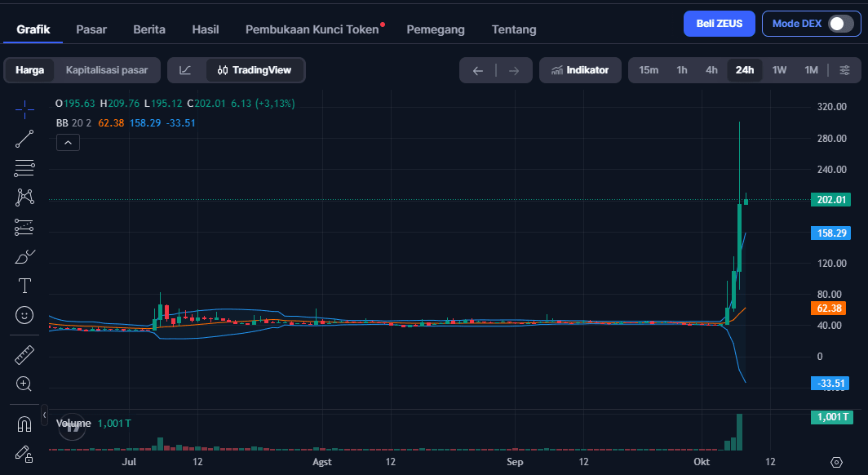Click the volume axis label 1,001 T
Screen dimensions: 868x475
831,417
